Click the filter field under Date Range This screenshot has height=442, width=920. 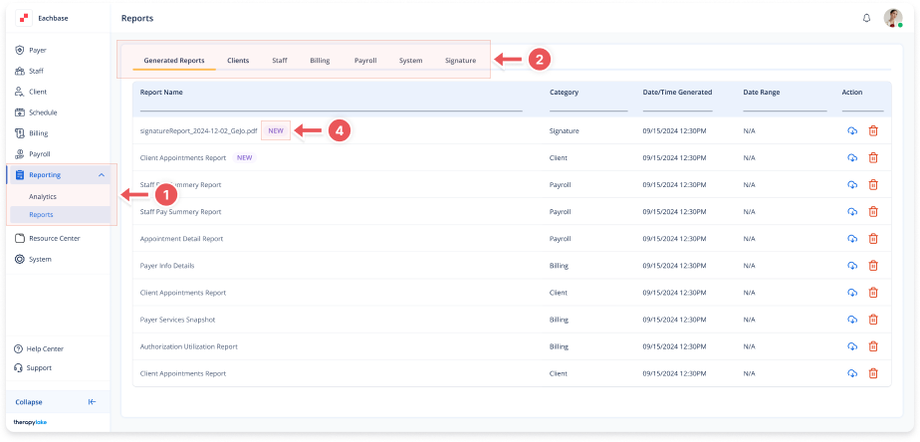(x=785, y=106)
